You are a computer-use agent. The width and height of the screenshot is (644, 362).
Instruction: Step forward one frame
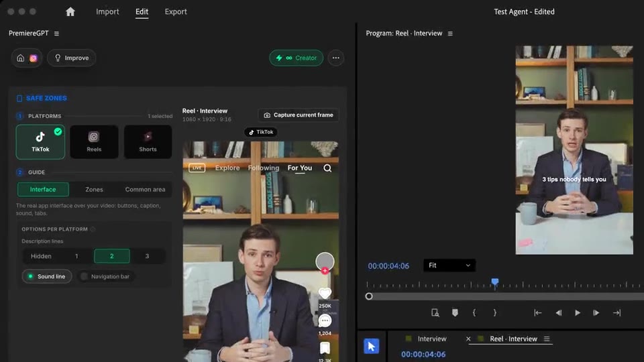pos(596,313)
